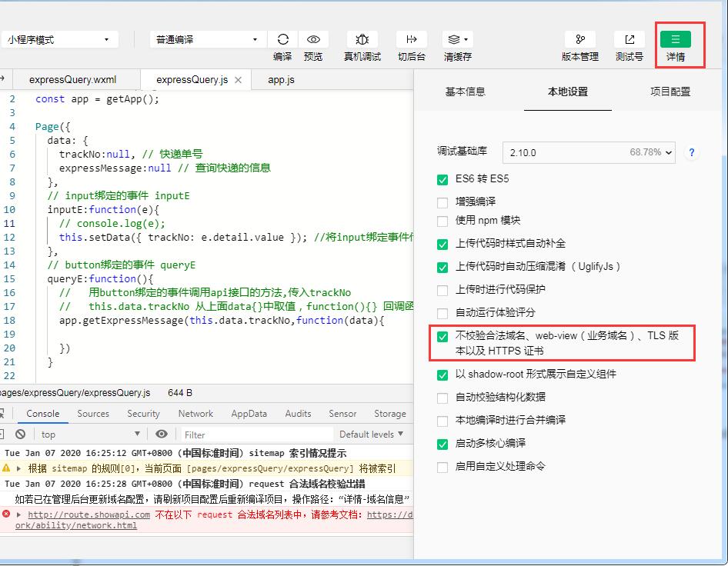Image resolution: width=728 pixels, height=566 pixels.
Task: Enable 使用 npm 模块 checkbox
Action: pos(442,221)
